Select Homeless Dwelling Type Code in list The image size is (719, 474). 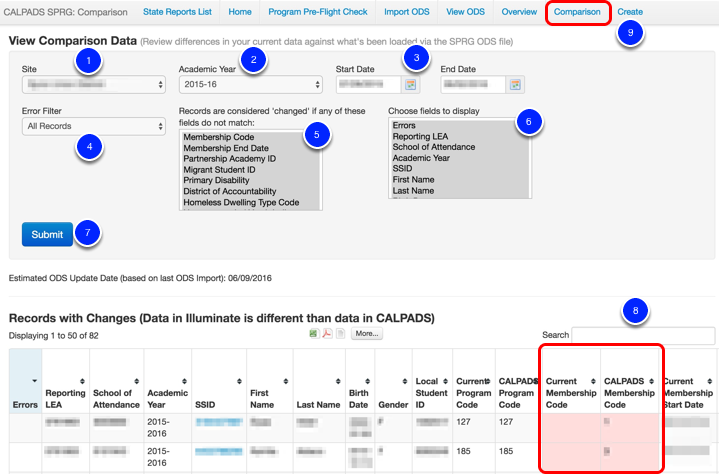tap(241, 202)
